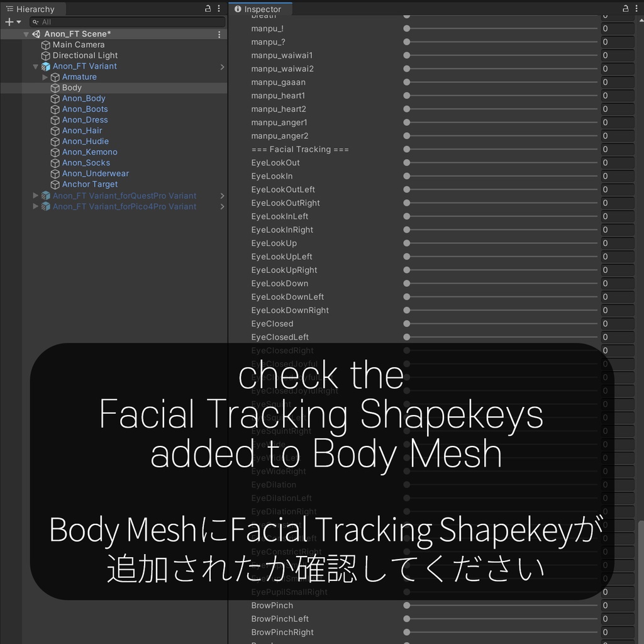Select the Anchor Target object
This screenshot has height=644, width=644.
[x=90, y=184]
